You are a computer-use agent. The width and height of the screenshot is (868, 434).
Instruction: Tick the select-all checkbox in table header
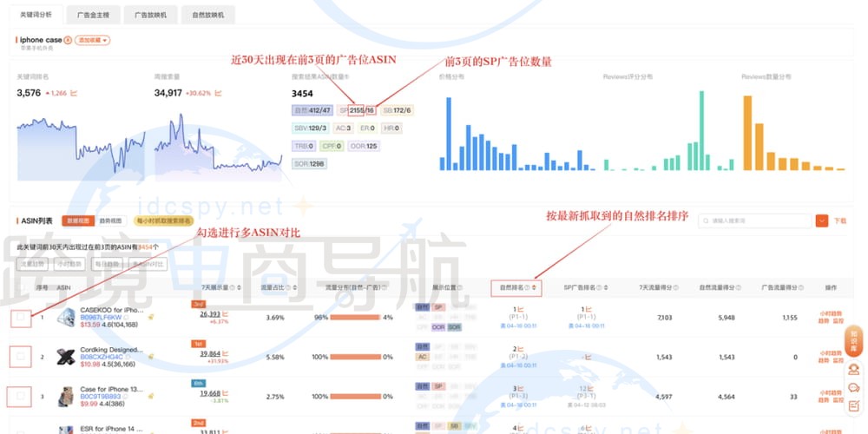point(21,288)
